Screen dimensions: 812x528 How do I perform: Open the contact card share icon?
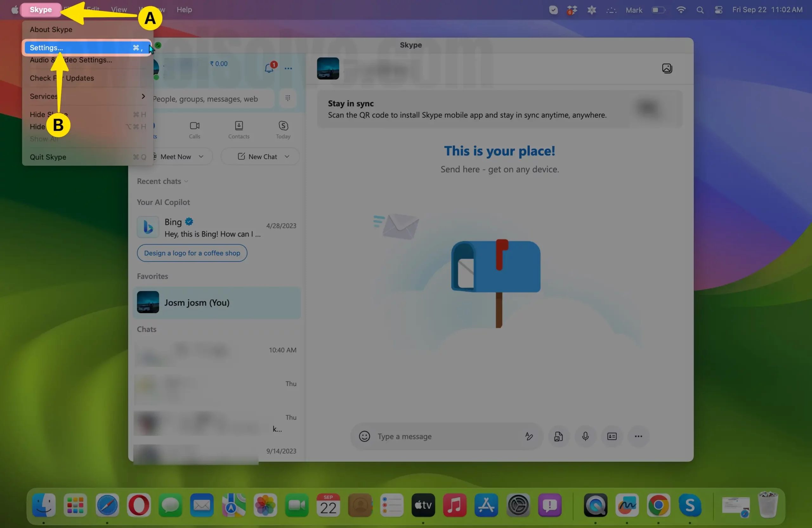click(612, 436)
